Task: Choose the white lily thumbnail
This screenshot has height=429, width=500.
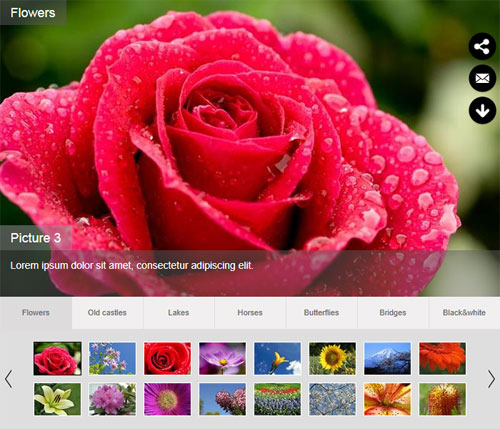Action: (x=57, y=399)
